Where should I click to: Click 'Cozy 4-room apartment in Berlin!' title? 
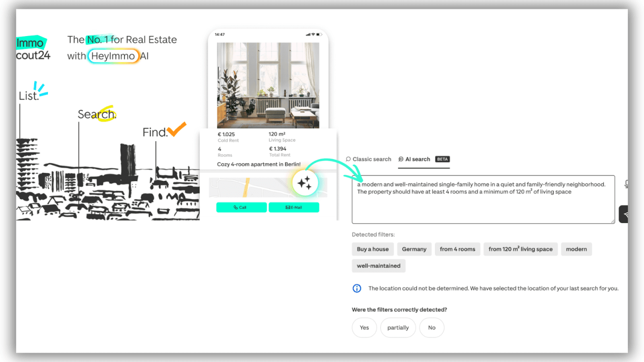(259, 164)
